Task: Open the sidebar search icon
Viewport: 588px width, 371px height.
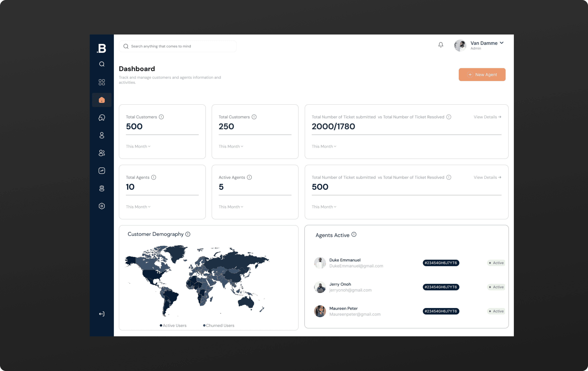Action: click(x=102, y=64)
